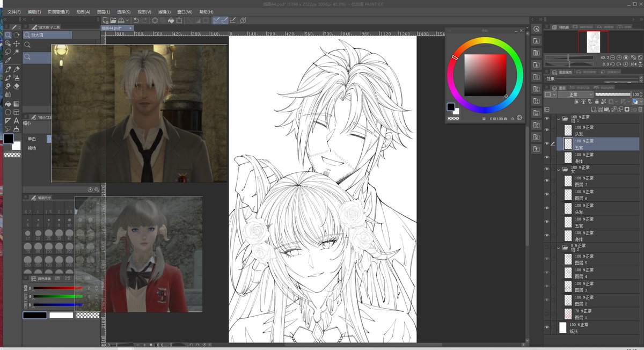Screen dimensions: 644x350
Task: Click the Redo toolbar icon
Action: coord(145,20)
